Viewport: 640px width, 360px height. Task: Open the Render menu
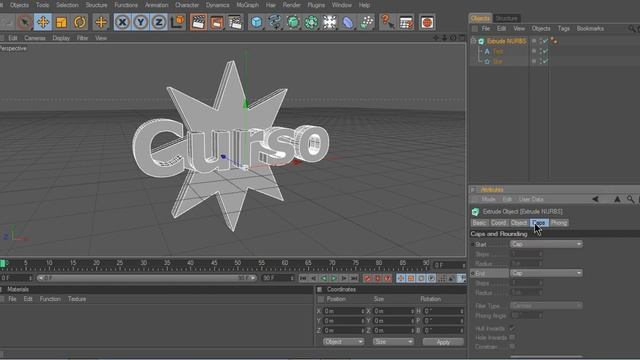click(x=291, y=5)
